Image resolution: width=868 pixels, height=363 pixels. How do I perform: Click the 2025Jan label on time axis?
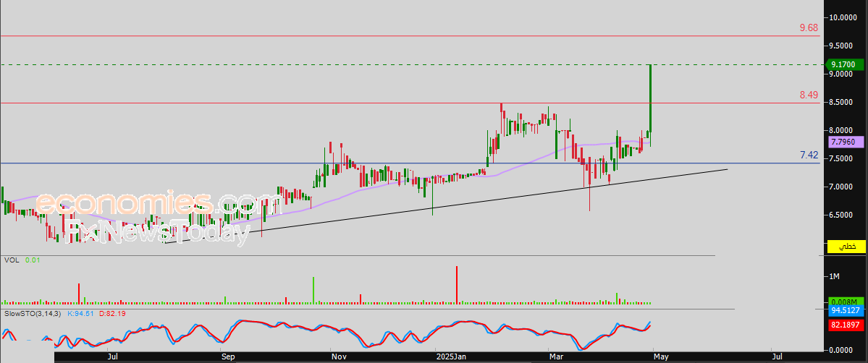click(x=452, y=357)
